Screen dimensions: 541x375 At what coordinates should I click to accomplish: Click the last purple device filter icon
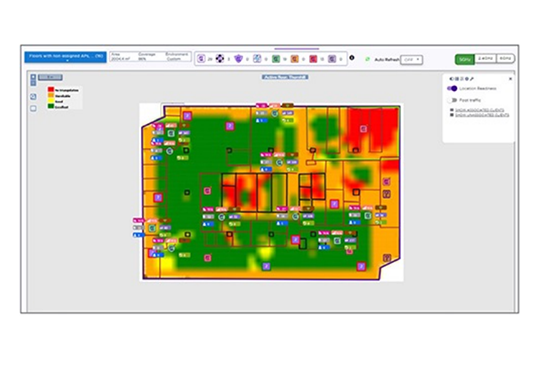332,59
